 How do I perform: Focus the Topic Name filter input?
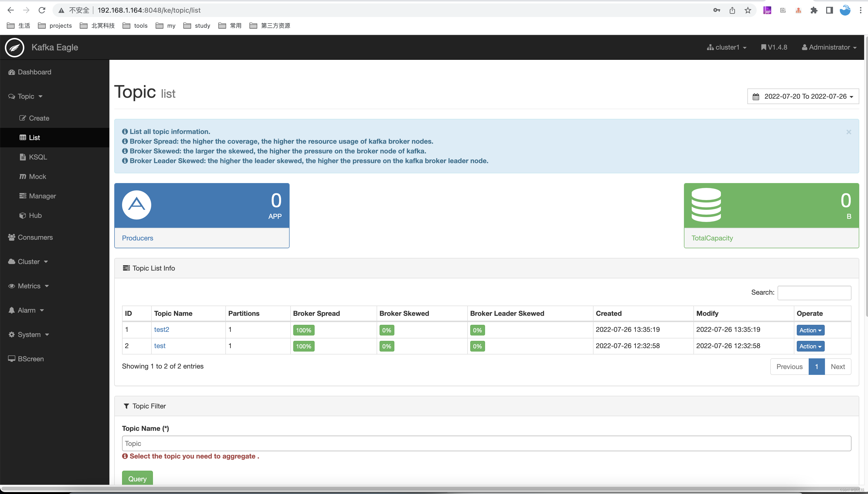tap(486, 443)
